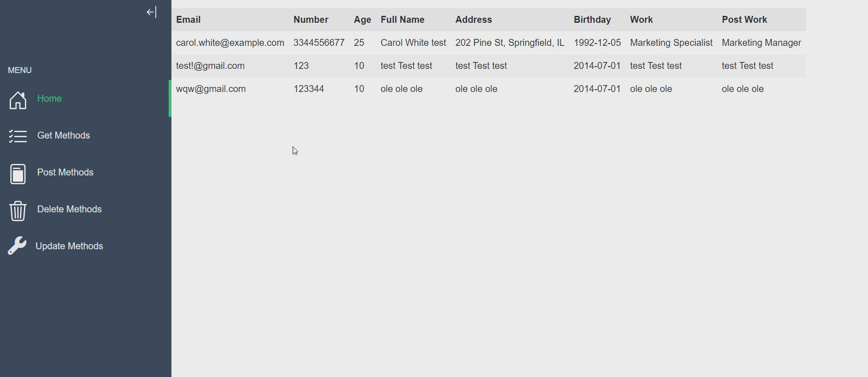Click the house Home icon
Screen dimensions: 868x377
[x=18, y=100]
